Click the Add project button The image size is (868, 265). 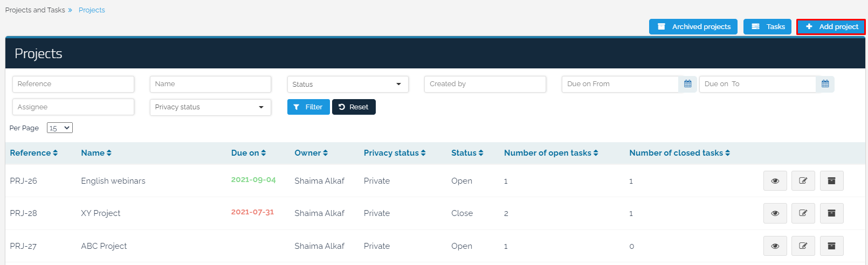(831, 26)
